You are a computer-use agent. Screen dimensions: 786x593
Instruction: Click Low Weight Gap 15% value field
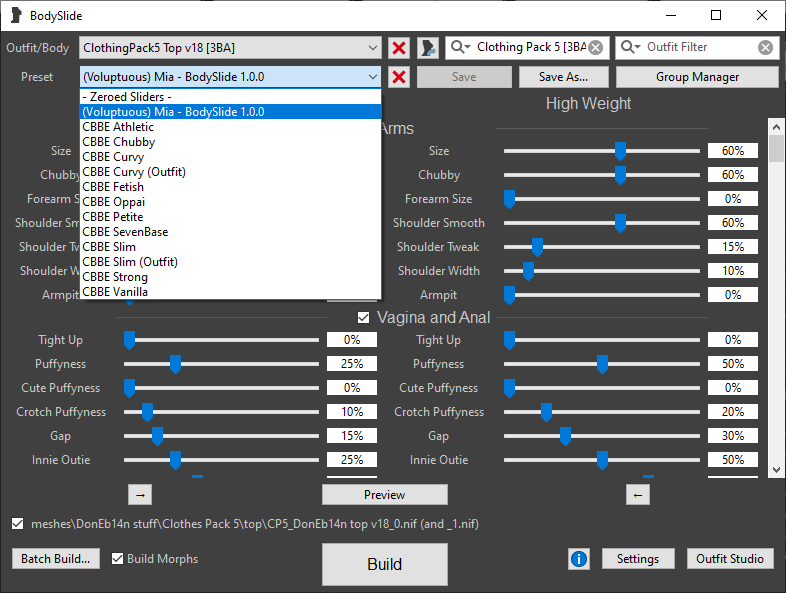[352, 436]
